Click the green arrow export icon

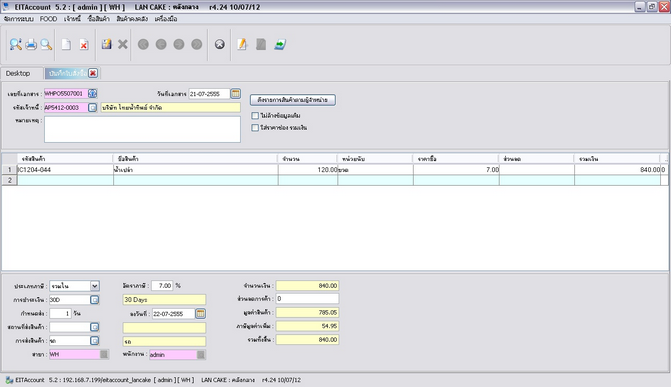(280, 44)
